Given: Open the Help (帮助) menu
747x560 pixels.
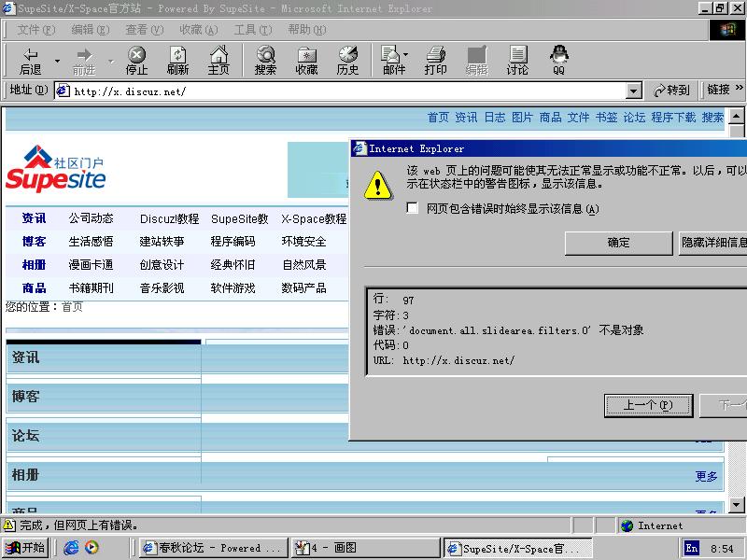Looking at the screenshot, I should (x=307, y=30).
